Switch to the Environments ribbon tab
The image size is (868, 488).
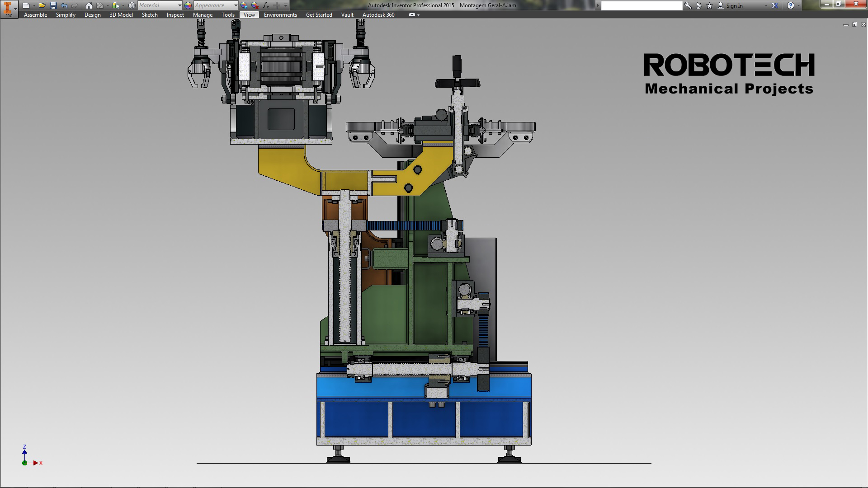[x=280, y=15]
